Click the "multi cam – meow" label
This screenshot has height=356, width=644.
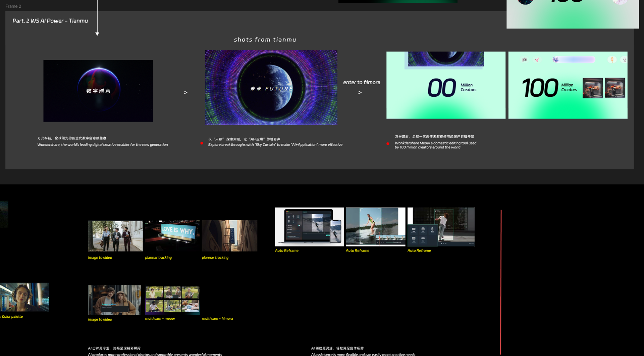160,318
